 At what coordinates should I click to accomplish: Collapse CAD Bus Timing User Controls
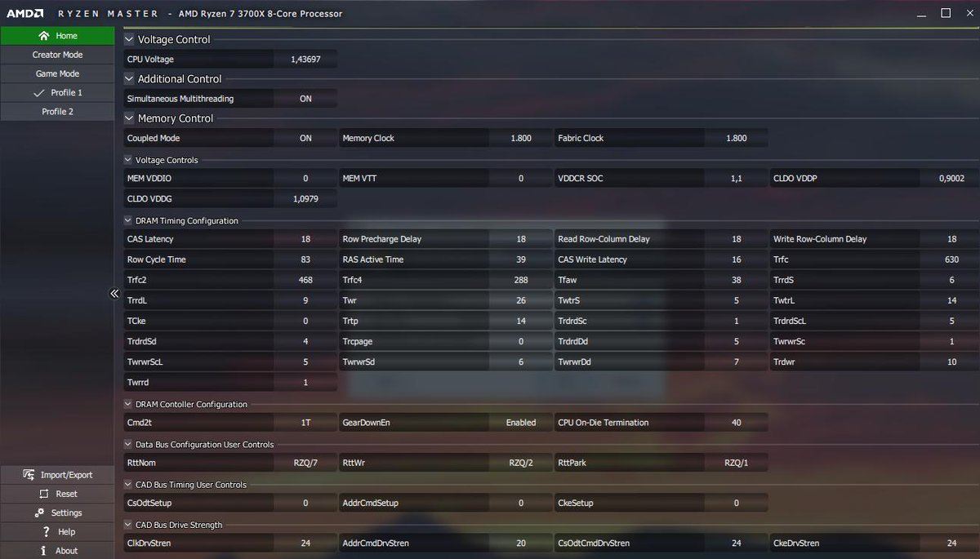[128, 485]
